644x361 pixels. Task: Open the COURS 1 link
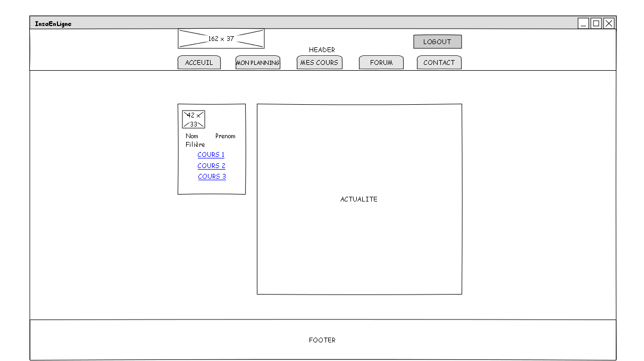(211, 155)
